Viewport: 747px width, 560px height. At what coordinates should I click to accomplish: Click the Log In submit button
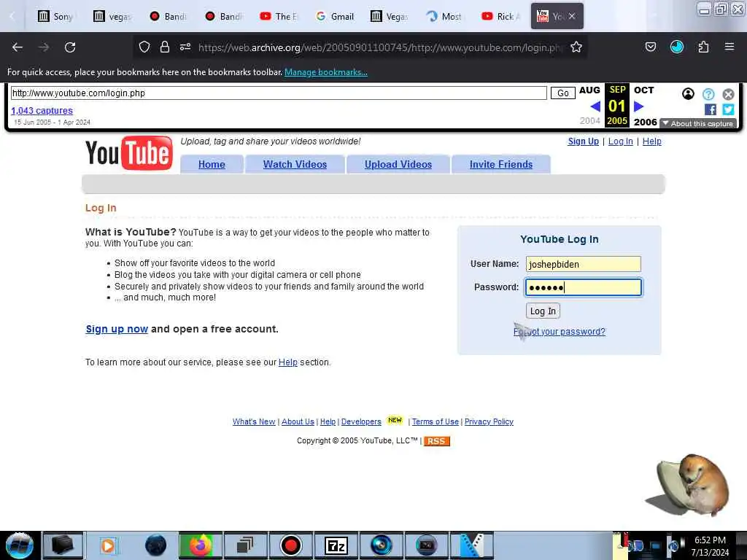(543, 311)
